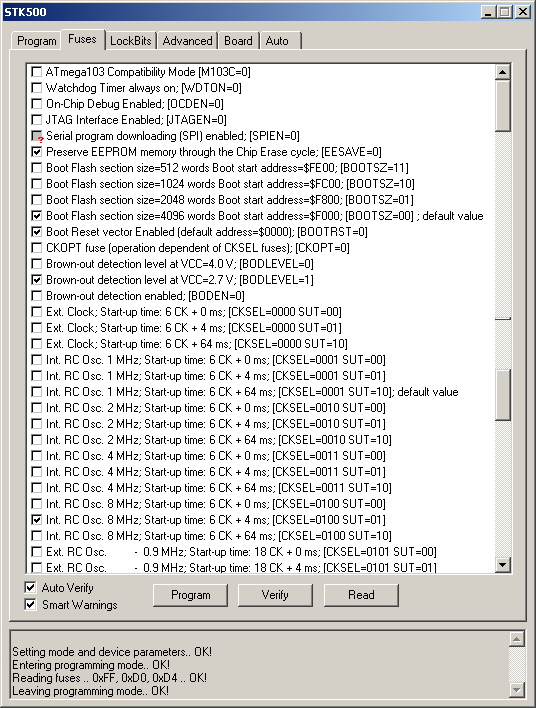Enable ATmega103 Compatibility Mode checkbox
536x708 pixels.
[x=36, y=72]
